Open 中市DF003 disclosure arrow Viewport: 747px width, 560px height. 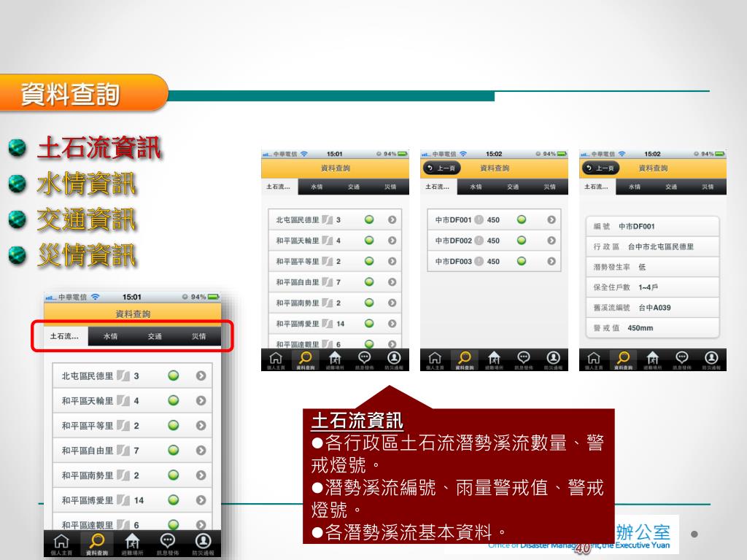pyautogui.click(x=551, y=261)
